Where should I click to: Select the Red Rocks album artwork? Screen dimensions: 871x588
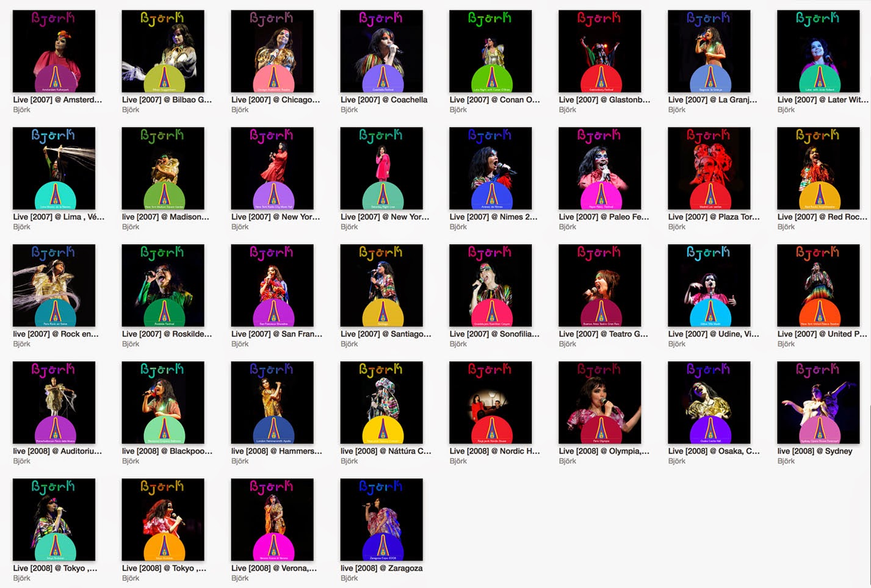click(819, 168)
